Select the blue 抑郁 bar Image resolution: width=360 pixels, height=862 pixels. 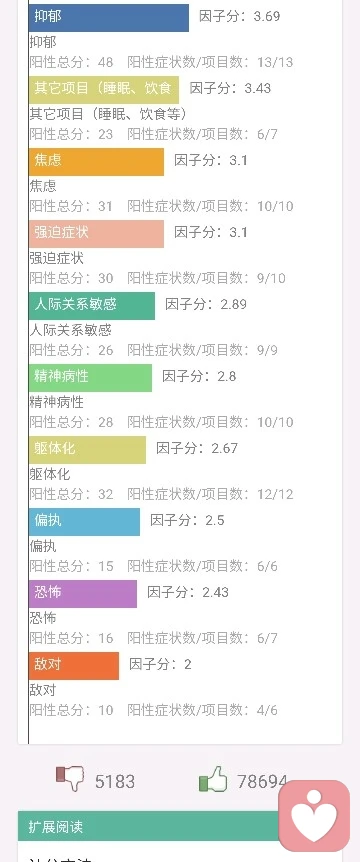109,18
